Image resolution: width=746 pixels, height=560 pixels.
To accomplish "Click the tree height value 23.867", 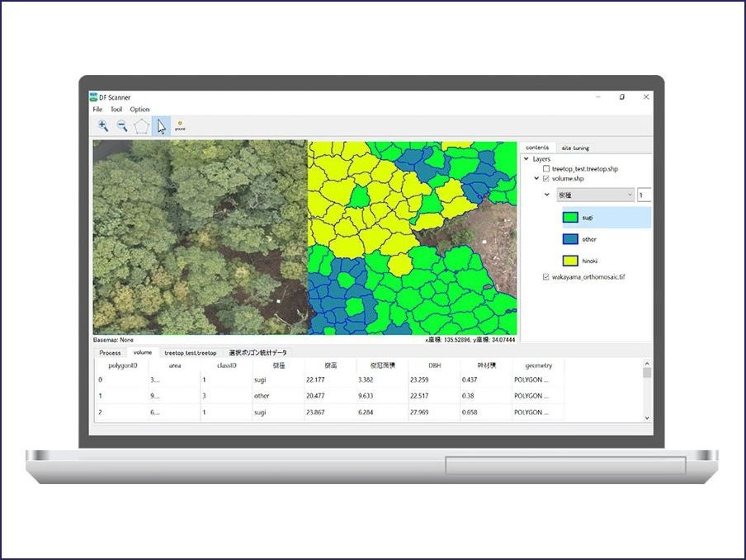I will point(315,412).
